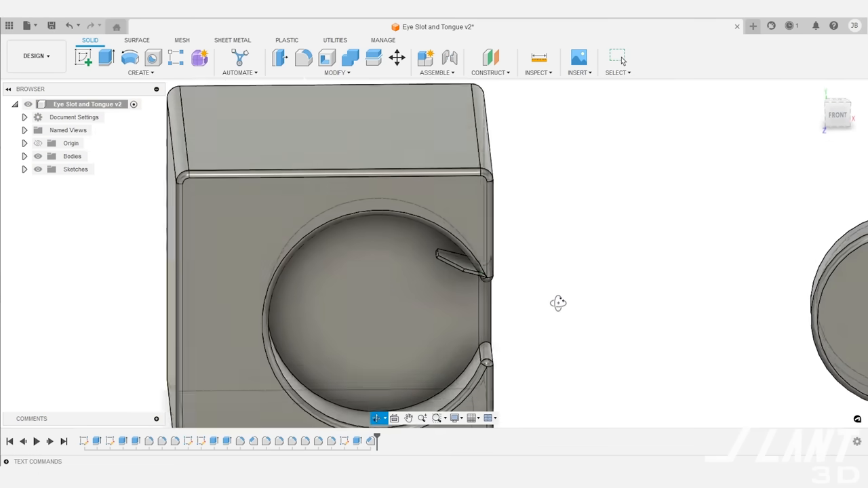The width and height of the screenshot is (868, 488).
Task: Open the Design workspace switcher
Action: 36,56
